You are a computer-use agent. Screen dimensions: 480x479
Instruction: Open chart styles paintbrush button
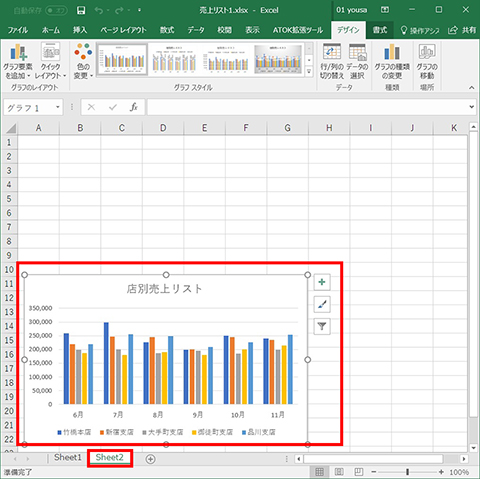pyautogui.click(x=322, y=304)
